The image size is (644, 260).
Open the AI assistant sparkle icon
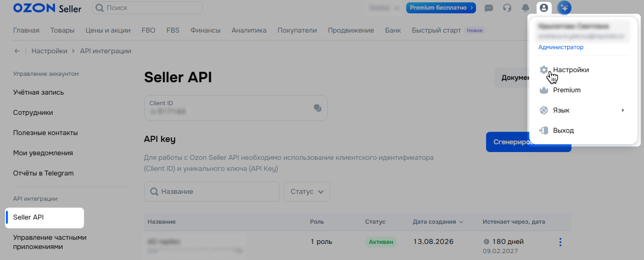(564, 8)
